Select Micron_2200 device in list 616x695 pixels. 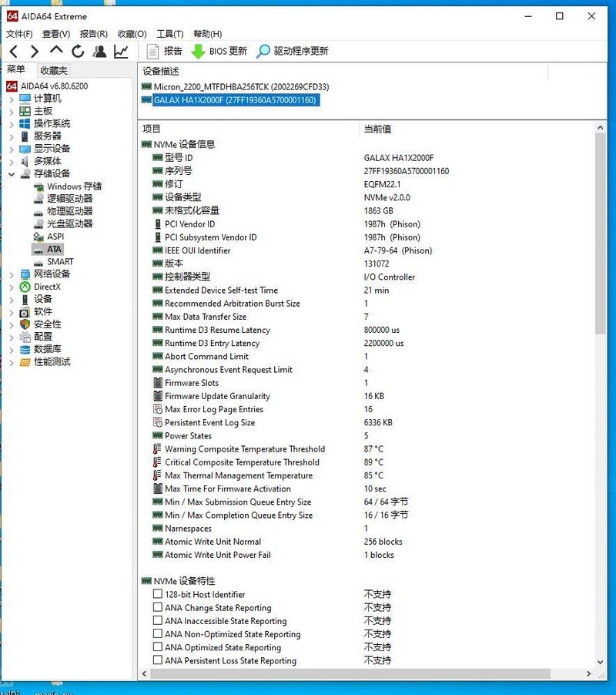[x=240, y=87]
